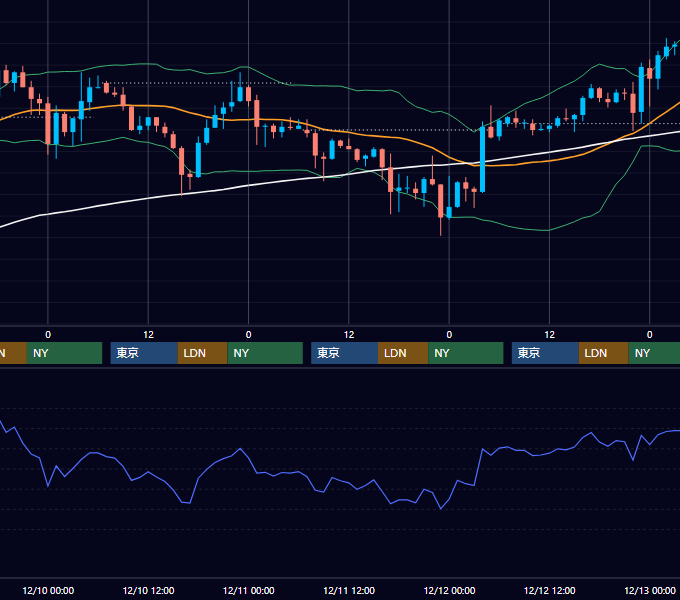Click the 12/12 00:00 date label
The height and width of the screenshot is (600, 680).
(449, 590)
